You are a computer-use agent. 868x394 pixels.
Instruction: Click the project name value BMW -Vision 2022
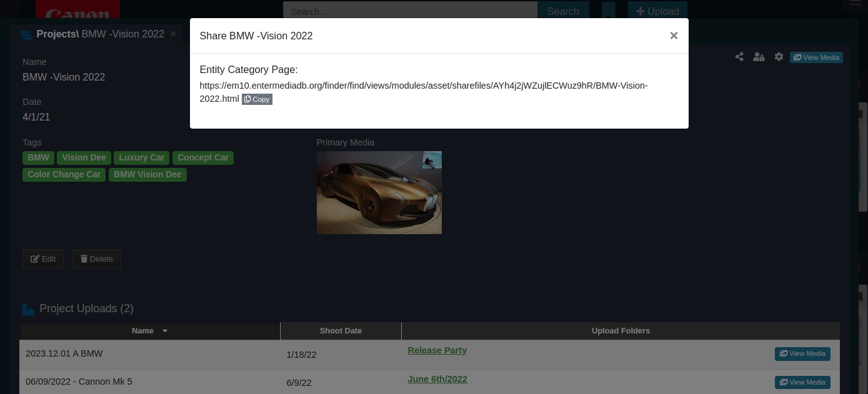point(64,77)
